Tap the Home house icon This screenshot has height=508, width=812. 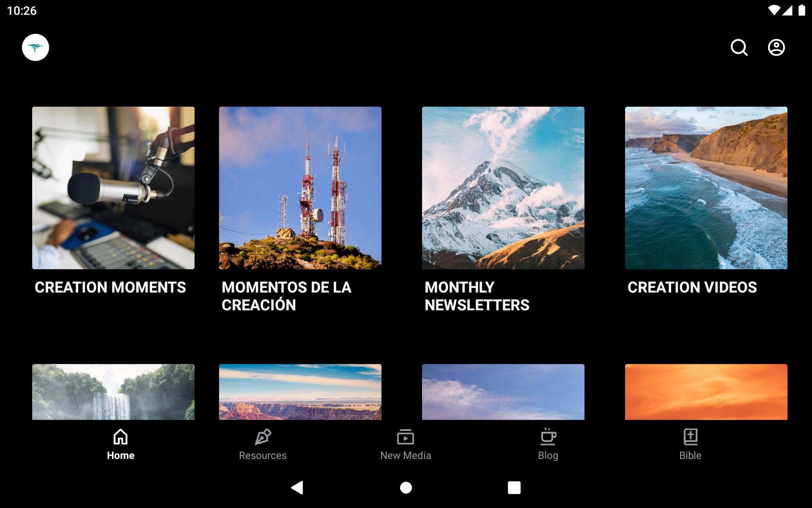[121, 437]
